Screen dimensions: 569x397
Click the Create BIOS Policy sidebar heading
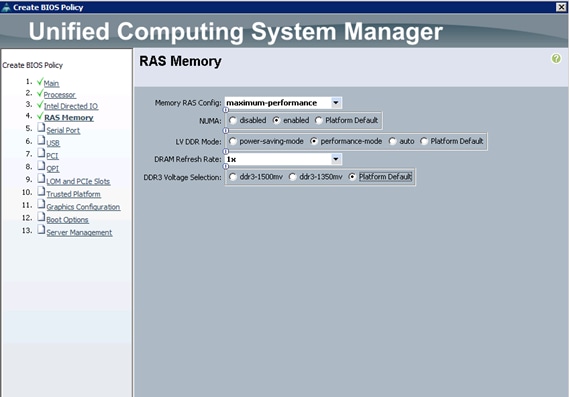(x=33, y=65)
